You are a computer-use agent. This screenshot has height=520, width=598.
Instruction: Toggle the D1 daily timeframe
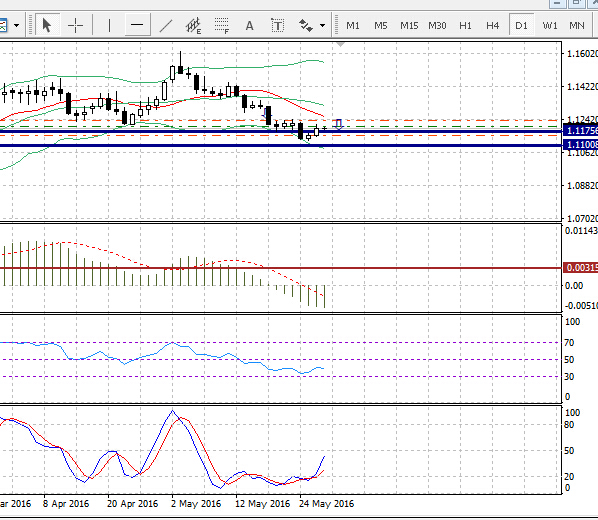(521, 26)
